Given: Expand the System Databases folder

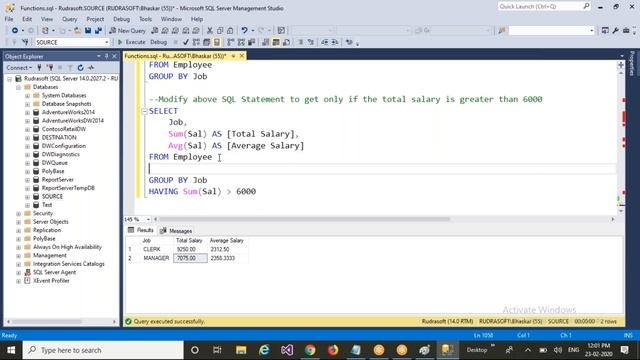Looking at the screenshot, I should (27, 96).
